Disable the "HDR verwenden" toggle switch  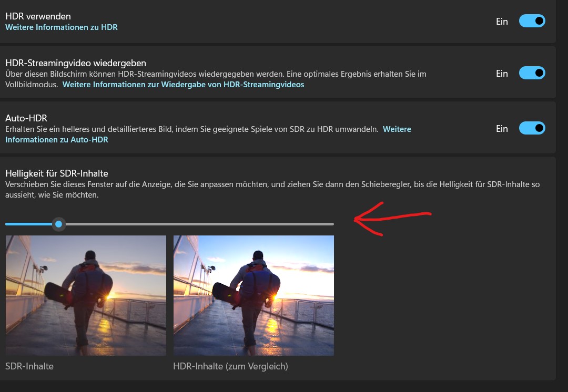[532, 21]
